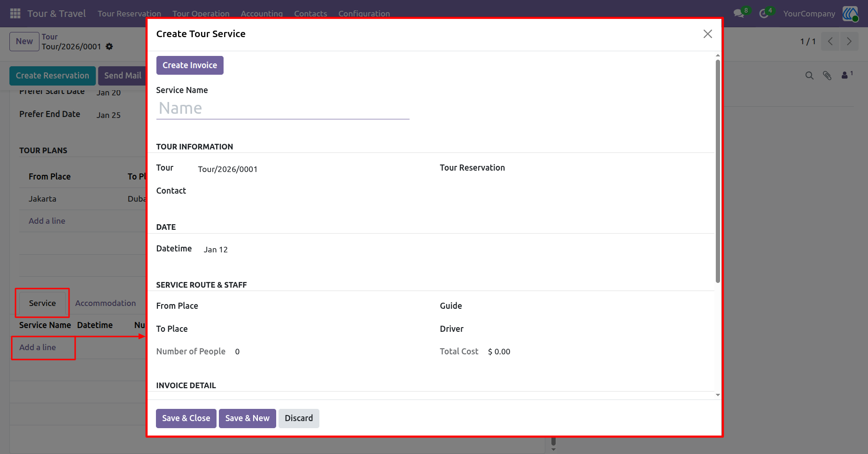Screen dimensions: 868x454
Task: Click the Create Invoice button
Action: [x=190, y=65]
